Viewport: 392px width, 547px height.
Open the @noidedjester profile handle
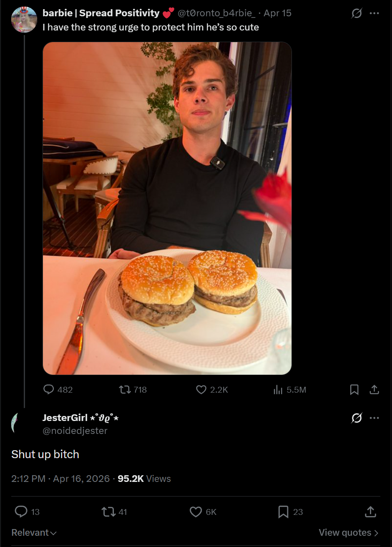(75, 431)
